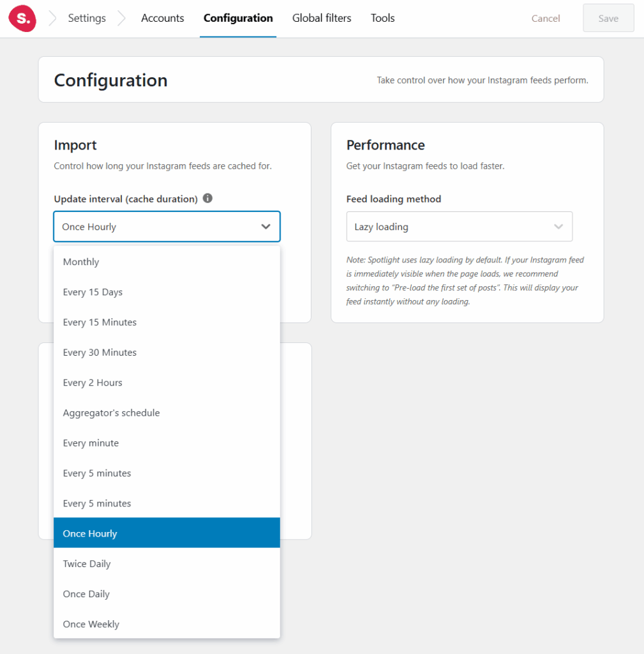Select Aggregator's schedule option
644x654 pixels.
point(111,413)
